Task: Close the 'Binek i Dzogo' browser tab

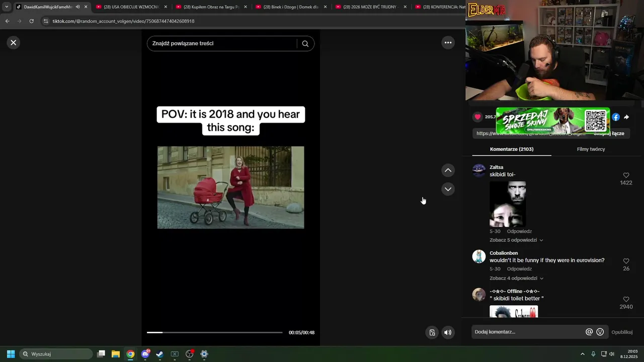Action: coord(325,7)
